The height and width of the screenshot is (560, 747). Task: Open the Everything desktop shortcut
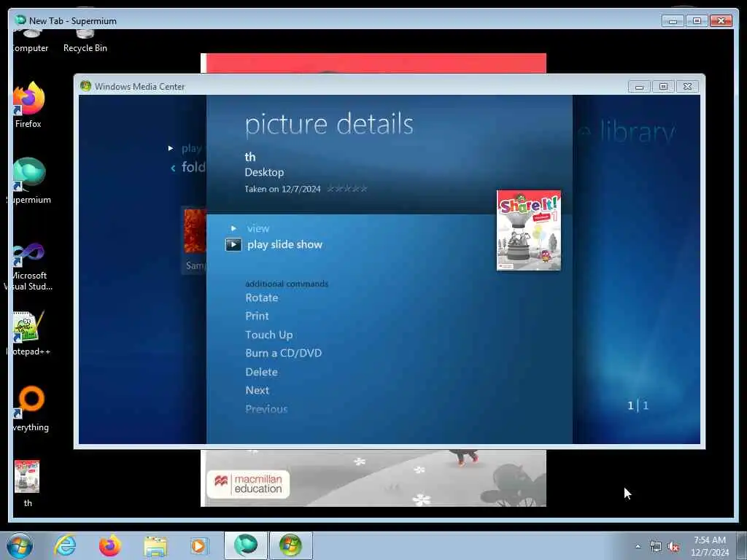31,408
